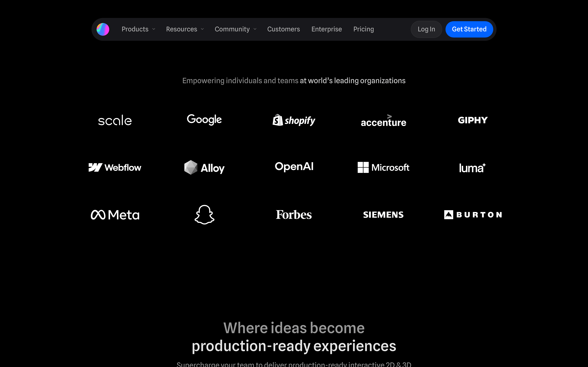Click the Forbes logo
Image resolution: width=588 pixels, height=367 pixels.
coord(294,215)
